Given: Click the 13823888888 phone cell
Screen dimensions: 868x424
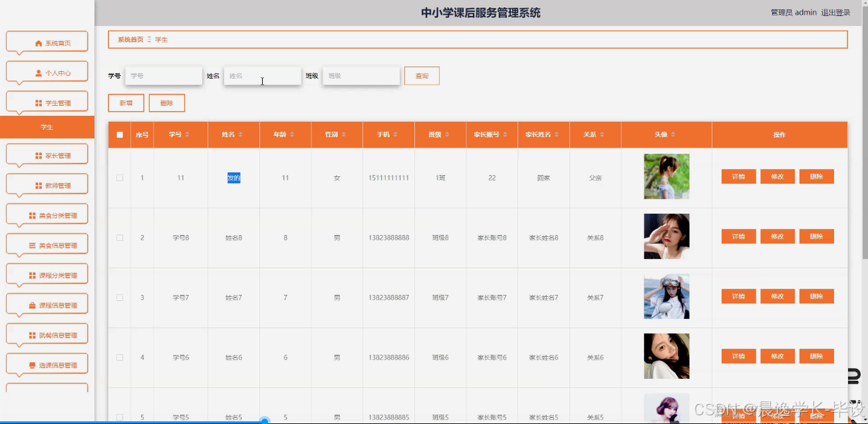Looking at the screenshot, I should (x=388, y=238).
